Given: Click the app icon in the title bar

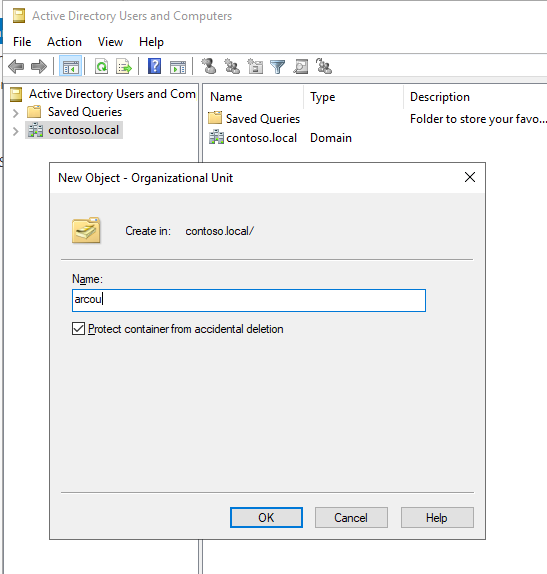Looking at the screenshot, I should coord(19,16).
